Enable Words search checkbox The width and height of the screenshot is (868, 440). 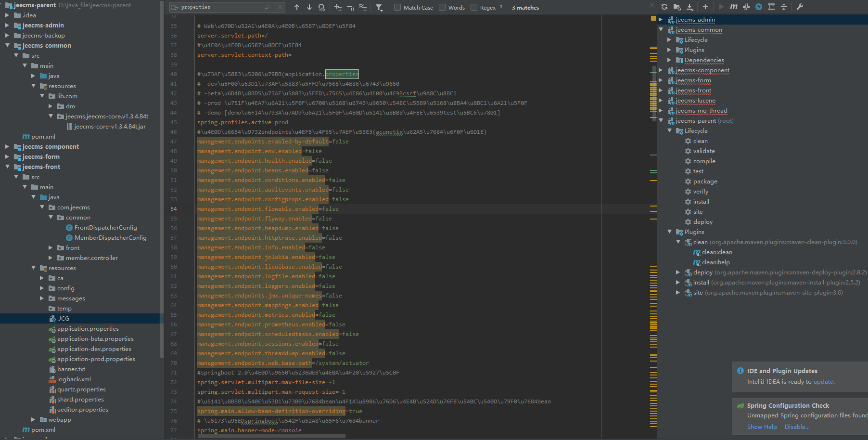pyautogui.click(x=442, y=7)
